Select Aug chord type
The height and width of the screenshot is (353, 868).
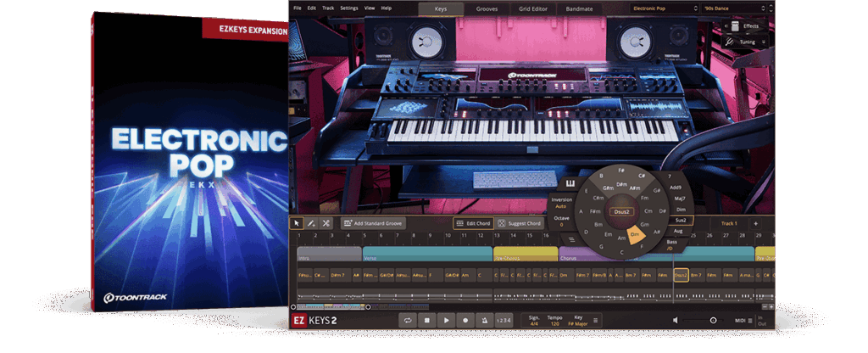pos(678,231)
